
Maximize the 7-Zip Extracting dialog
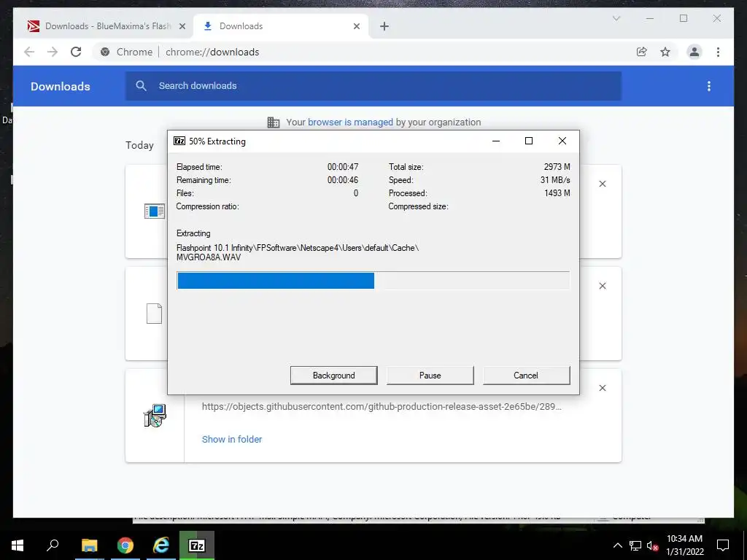coord(529,141)
